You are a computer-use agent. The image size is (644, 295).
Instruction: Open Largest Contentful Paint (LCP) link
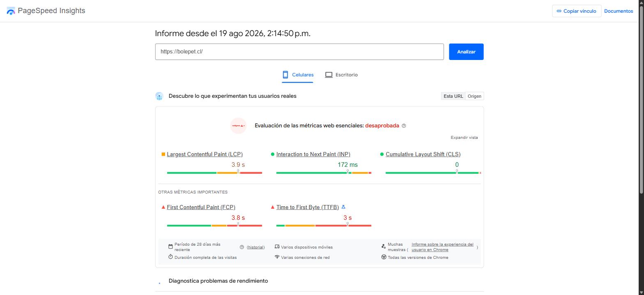click(205, 154)
